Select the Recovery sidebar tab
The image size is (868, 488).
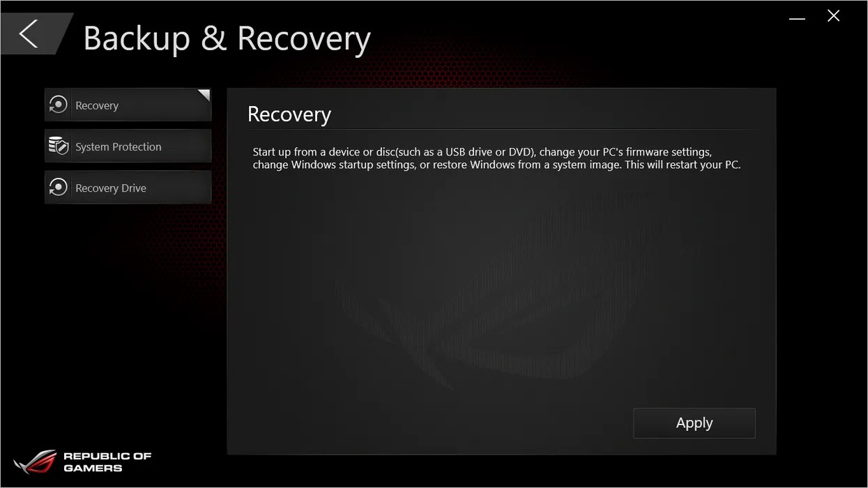(128, 105)
